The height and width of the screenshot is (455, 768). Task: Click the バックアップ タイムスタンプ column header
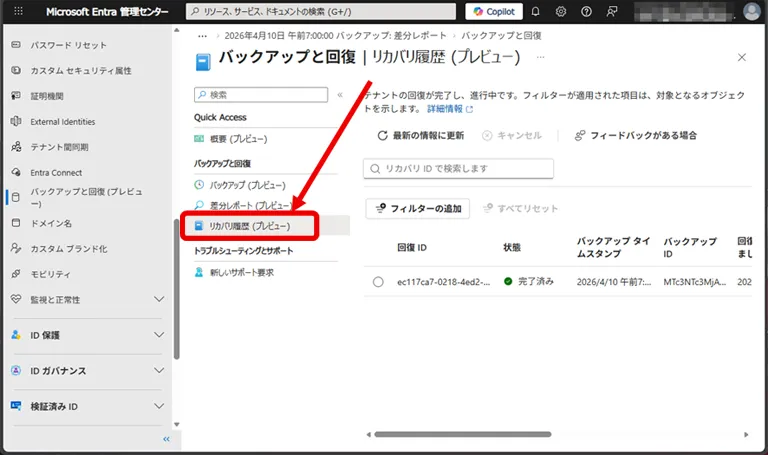point(613,247)
